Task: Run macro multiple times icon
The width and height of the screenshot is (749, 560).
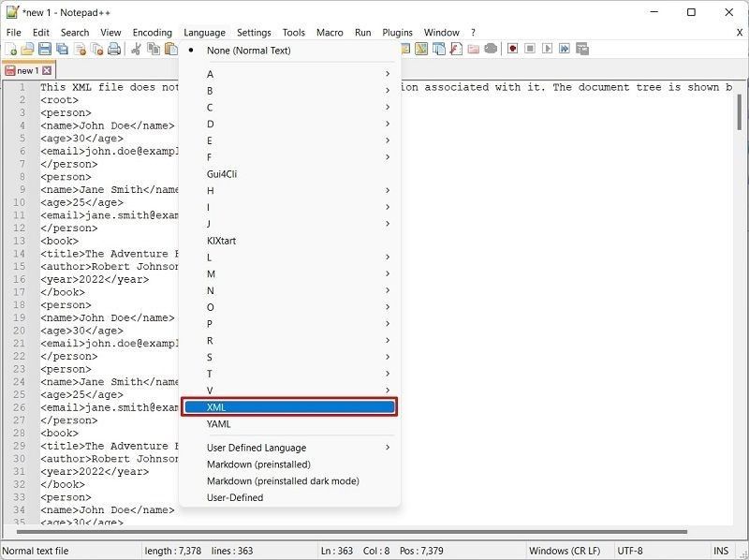Action: pyautogui.click(x=565, y=49)
